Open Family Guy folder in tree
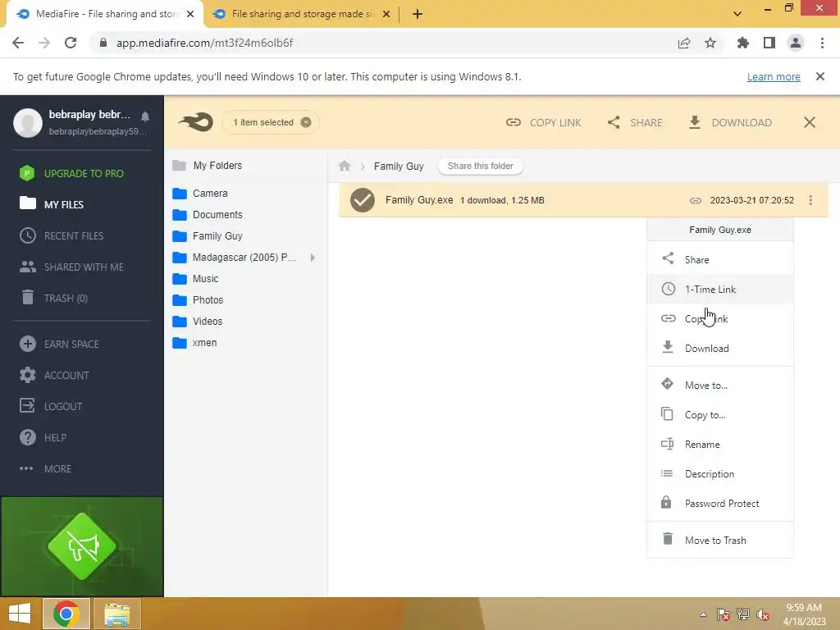The height and width of the screenshot is (630, 840). [208, 236]
